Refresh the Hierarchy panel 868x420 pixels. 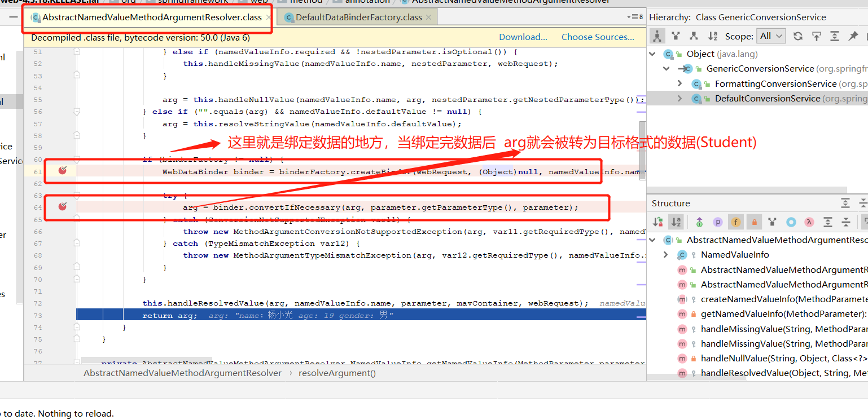tap(798, 36)
